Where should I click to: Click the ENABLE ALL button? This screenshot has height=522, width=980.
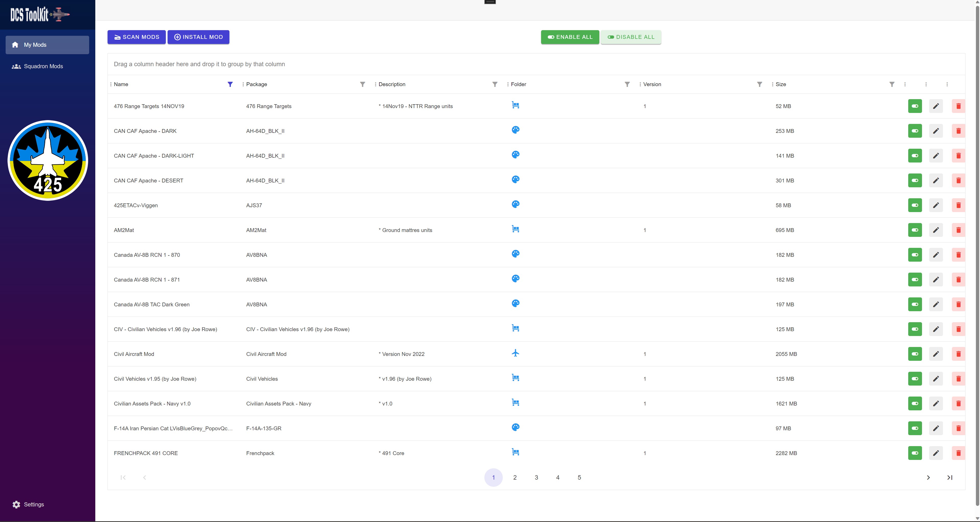[x=570, y=37]
